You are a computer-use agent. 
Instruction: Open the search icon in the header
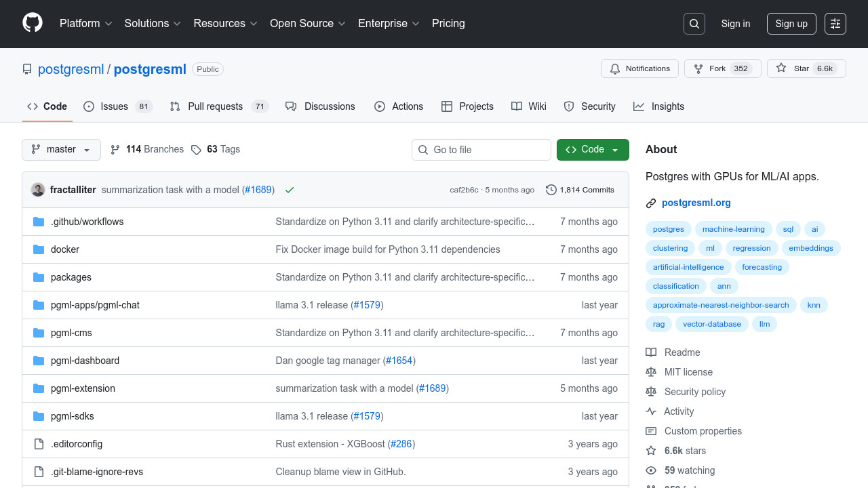[x=694, y=23]
